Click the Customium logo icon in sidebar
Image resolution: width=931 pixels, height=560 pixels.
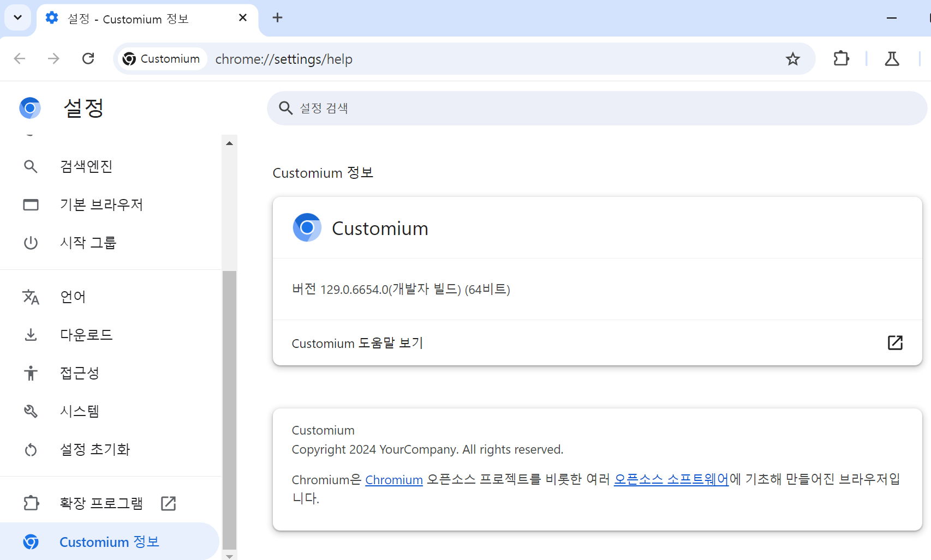coord(31,541)
